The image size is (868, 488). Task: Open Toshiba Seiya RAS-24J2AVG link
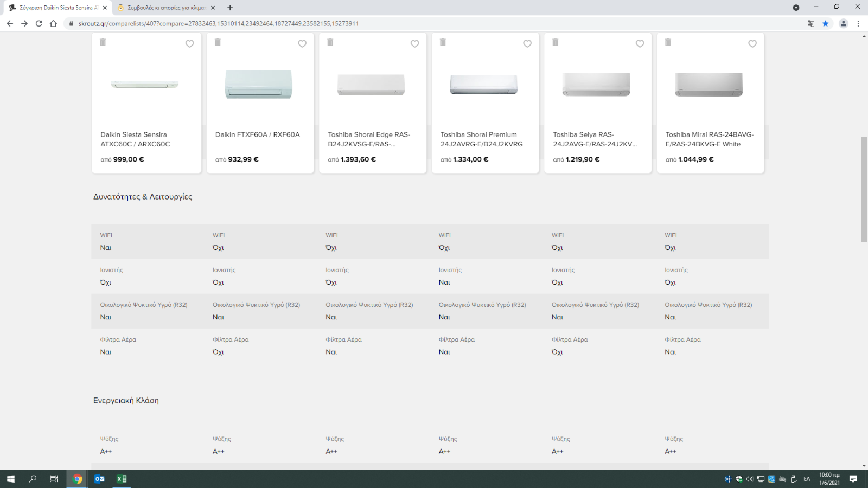(595, 139)
